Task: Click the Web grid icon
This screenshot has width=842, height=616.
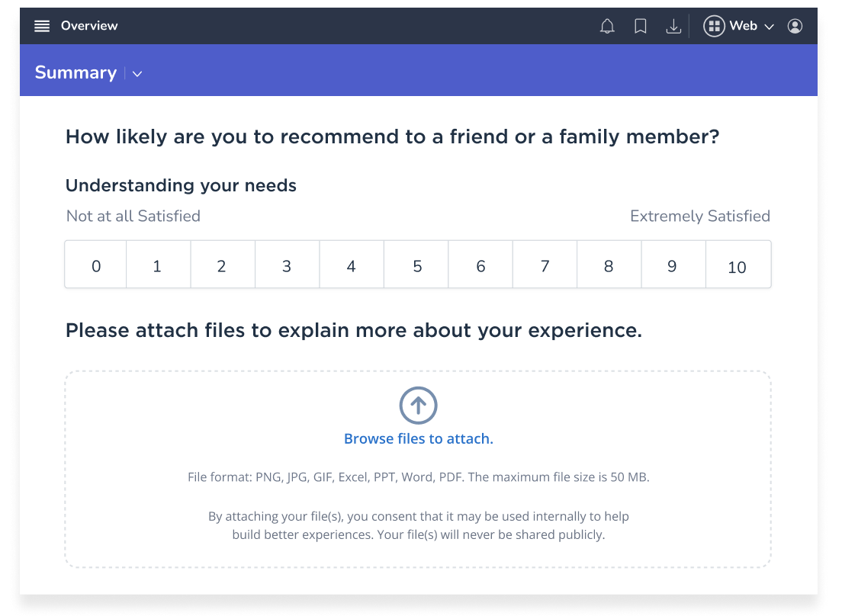Action: 714,26
